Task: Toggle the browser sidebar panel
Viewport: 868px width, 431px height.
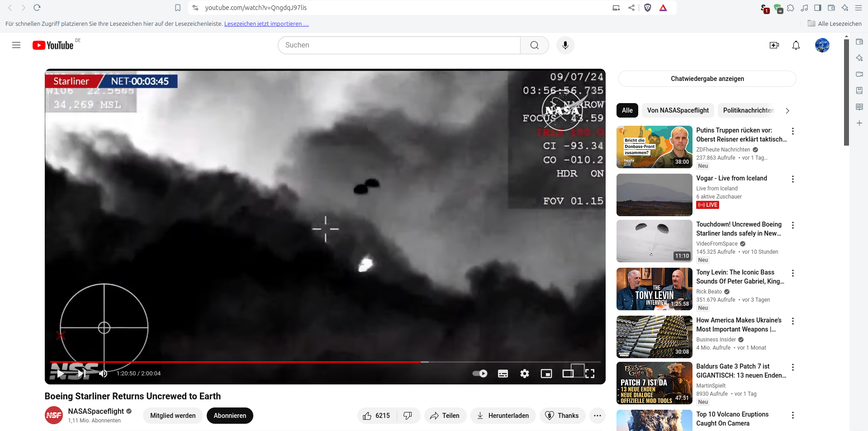Action: pyautogui.click(x=817, y=8)
